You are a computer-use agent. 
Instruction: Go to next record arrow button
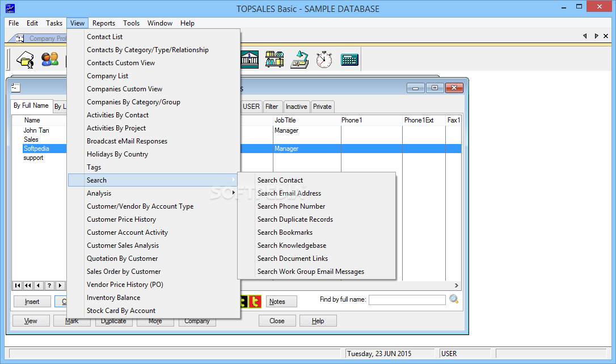pos(60,285)
